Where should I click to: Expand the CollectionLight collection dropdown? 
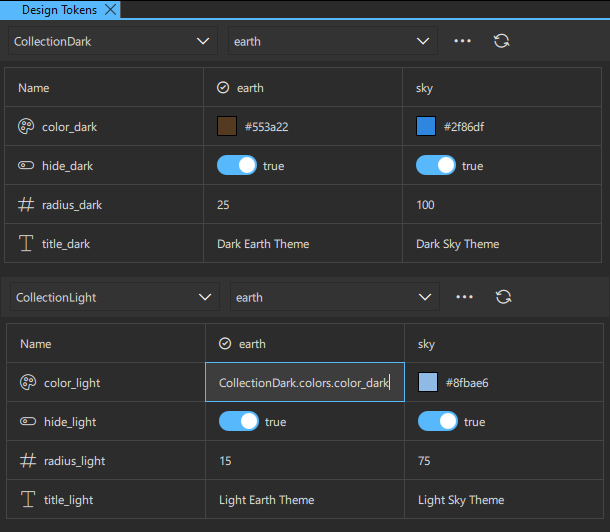[x=114, y=297]
